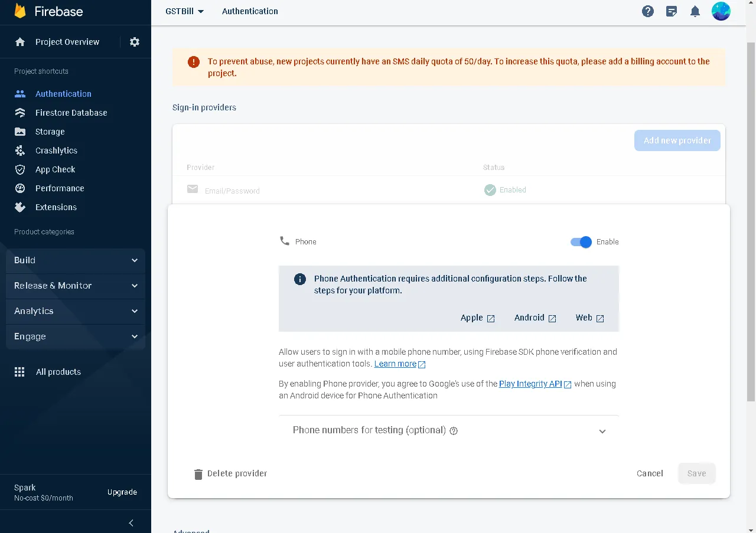The height and width of the screenshot is (533, 756).
Task: Click the info icon in configuration notice
Action: [x=300, y=279]
